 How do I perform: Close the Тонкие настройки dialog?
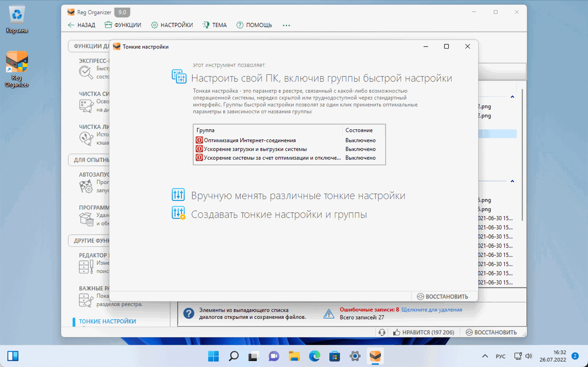pyautogui.click(x=467, y=46)
